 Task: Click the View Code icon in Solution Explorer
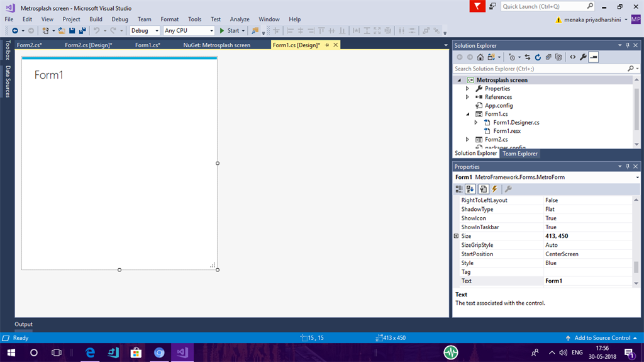pyautogui.click(x=572, y=57)
